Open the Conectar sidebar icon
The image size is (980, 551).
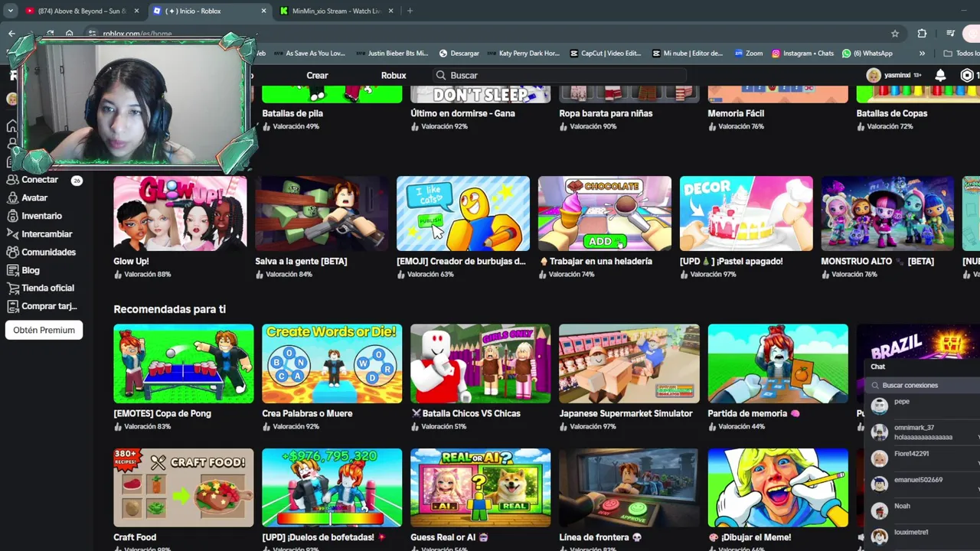pos(12,180)
